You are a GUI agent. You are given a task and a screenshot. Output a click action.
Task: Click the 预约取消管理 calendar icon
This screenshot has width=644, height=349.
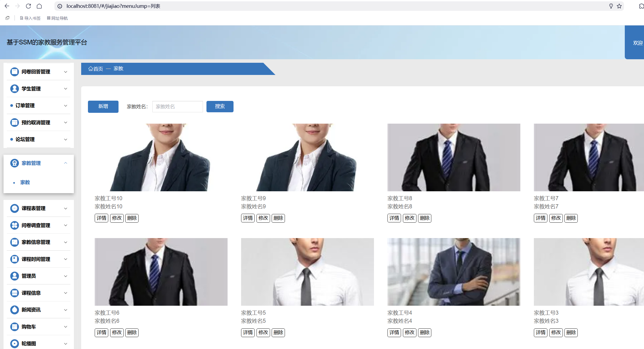[14, 123]
